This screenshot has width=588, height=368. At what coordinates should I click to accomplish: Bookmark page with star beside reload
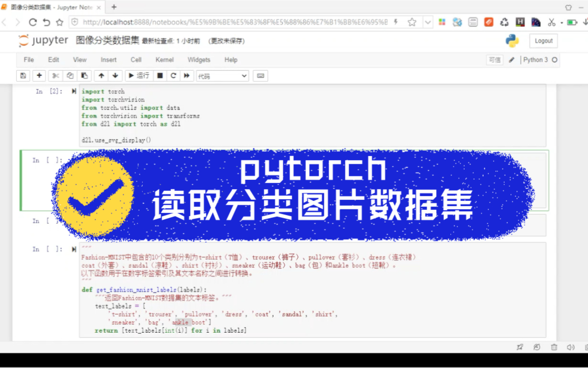[x=60, y=22]
